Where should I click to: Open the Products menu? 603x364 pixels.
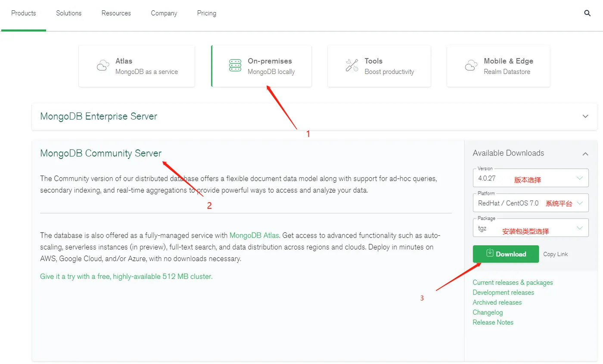tap(24, 13)
